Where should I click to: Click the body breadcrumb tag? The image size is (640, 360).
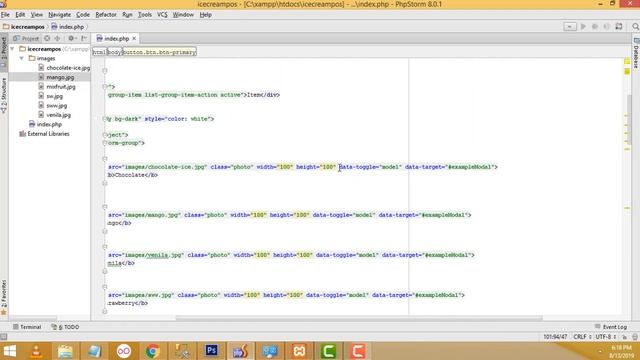(114, 52)
